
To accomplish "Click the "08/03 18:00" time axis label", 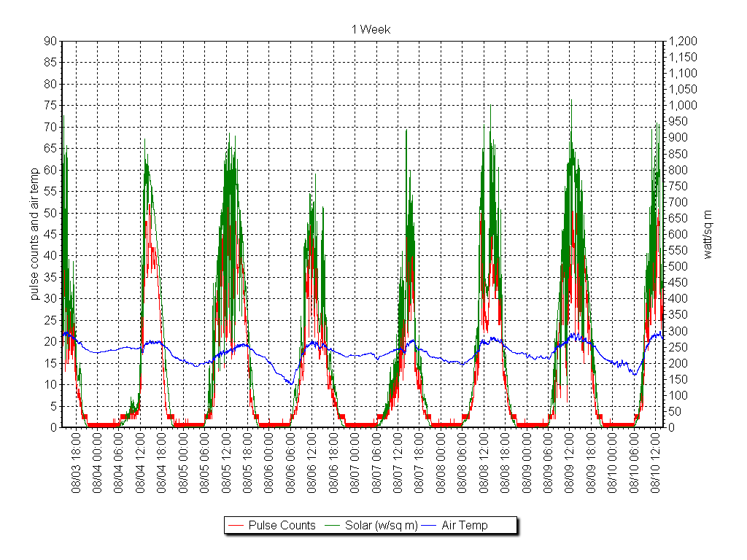I will coord(76,463).
